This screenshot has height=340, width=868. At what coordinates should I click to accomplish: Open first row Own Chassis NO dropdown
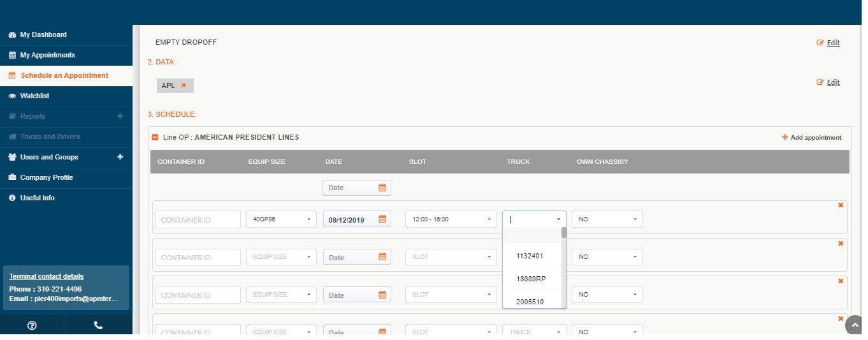point(607,219)
